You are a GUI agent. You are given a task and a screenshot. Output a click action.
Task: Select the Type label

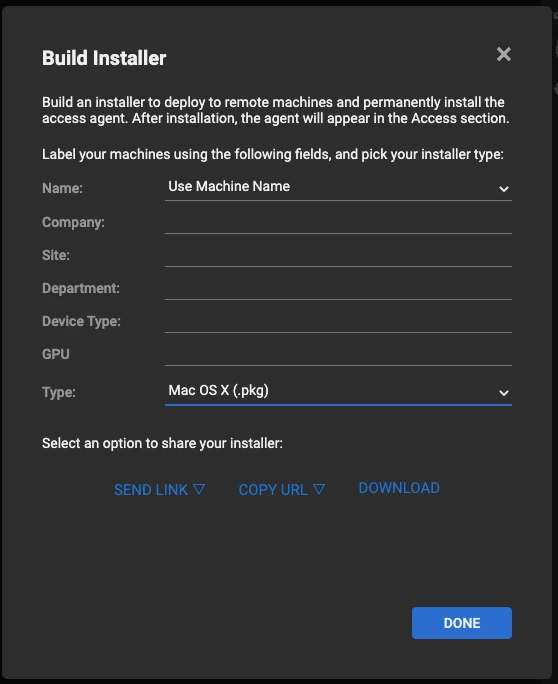click(x=58, y=392)
